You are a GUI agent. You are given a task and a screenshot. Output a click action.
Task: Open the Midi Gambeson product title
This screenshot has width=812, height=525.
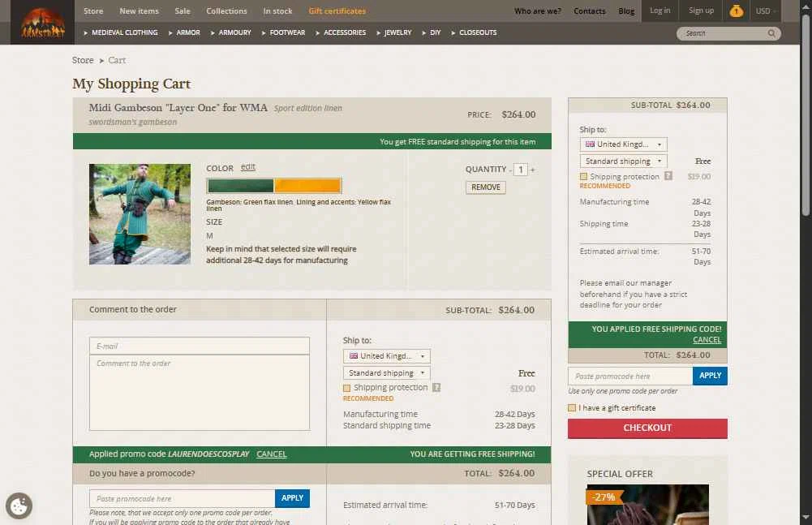(x=178, y=108)
